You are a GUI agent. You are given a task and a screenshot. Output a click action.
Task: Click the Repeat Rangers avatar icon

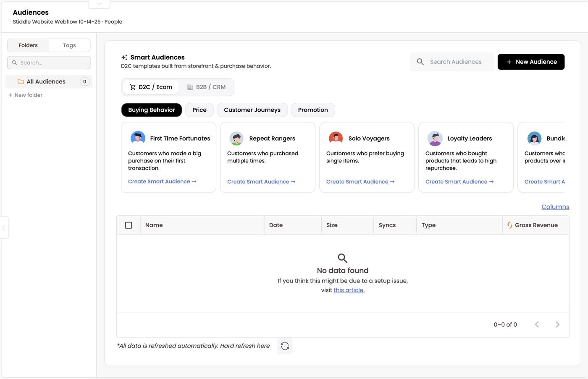[237, 138]
